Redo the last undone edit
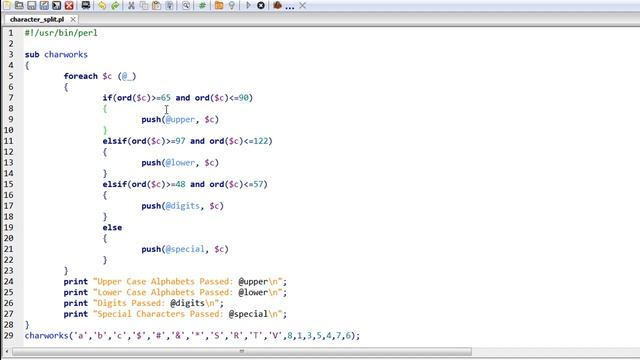The image size is (640, 360). (115, 5)
